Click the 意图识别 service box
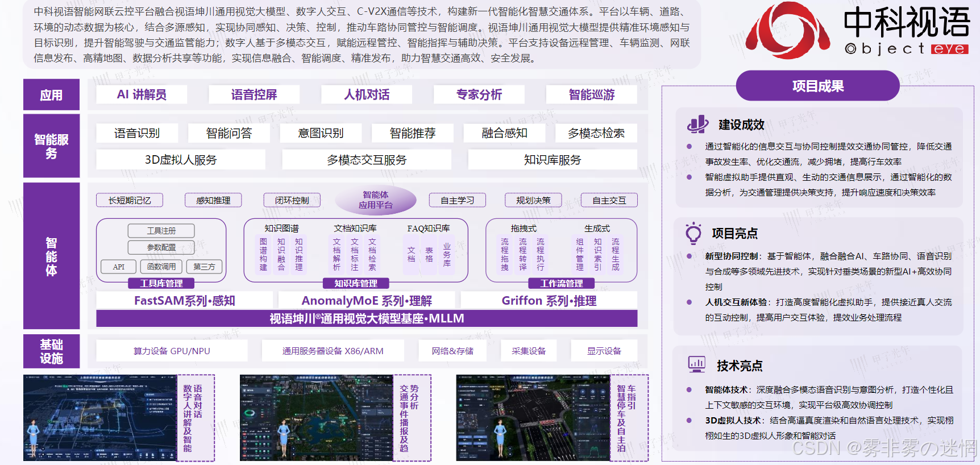The image size is (980, 465). [x=321, y=133]
